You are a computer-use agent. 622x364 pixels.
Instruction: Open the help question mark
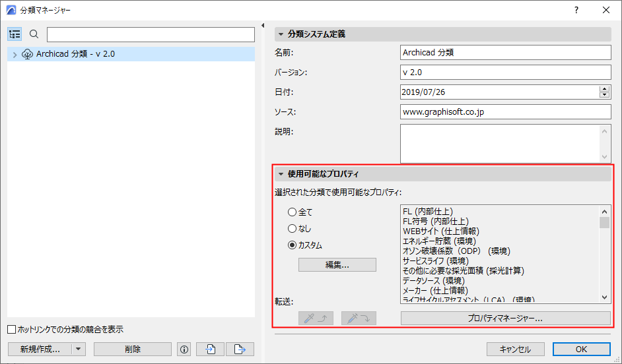pyautogui.click(x=576, y=11)
